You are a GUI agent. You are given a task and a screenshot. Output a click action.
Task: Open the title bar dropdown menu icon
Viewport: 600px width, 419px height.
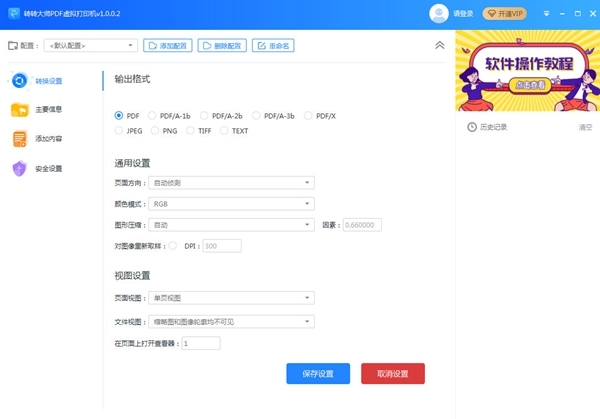click(x=546, y=14)
